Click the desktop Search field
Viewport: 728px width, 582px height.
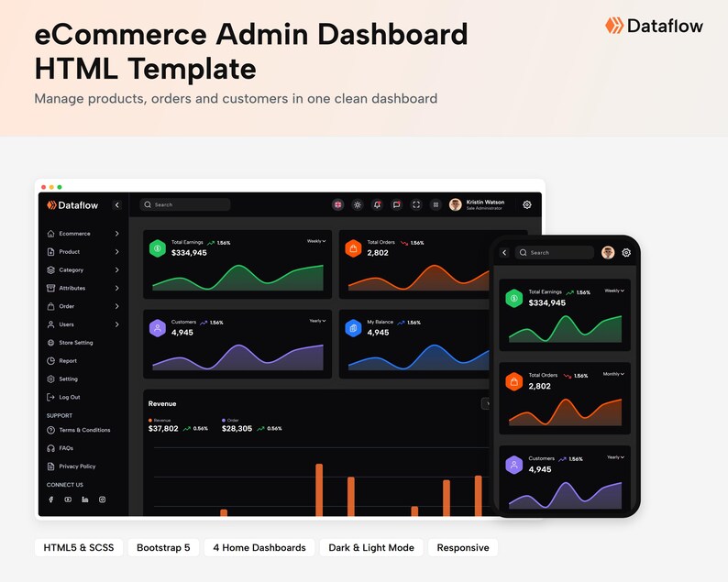(185, 204)
